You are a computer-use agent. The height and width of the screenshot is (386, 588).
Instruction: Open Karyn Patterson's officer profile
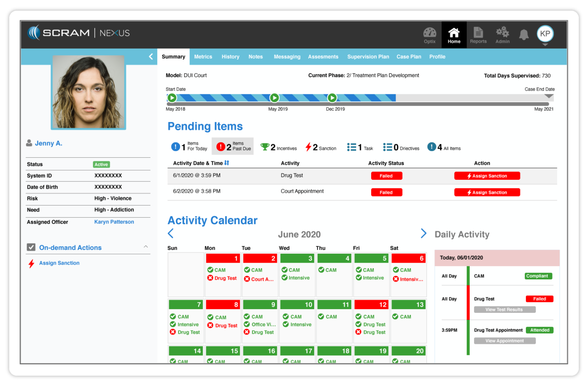(x=114, y=222)
